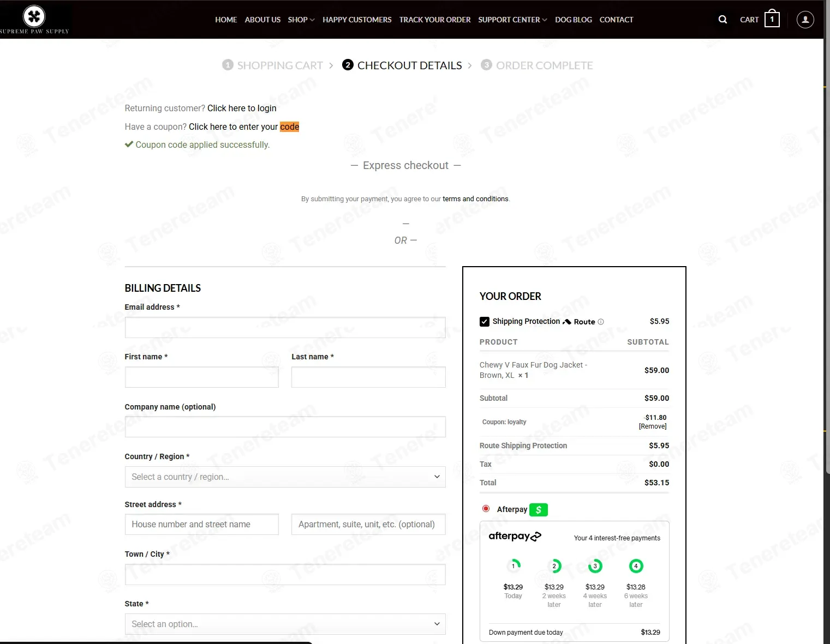Open the terms and conditions link
Screen dimensions: 830x644
[475, 199]
